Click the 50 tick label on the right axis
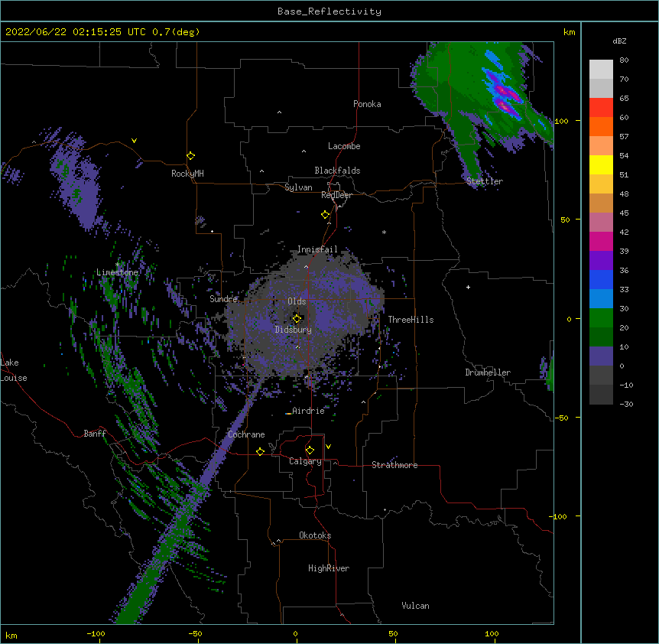Screen dimensions: 659x644 point(565,220)
